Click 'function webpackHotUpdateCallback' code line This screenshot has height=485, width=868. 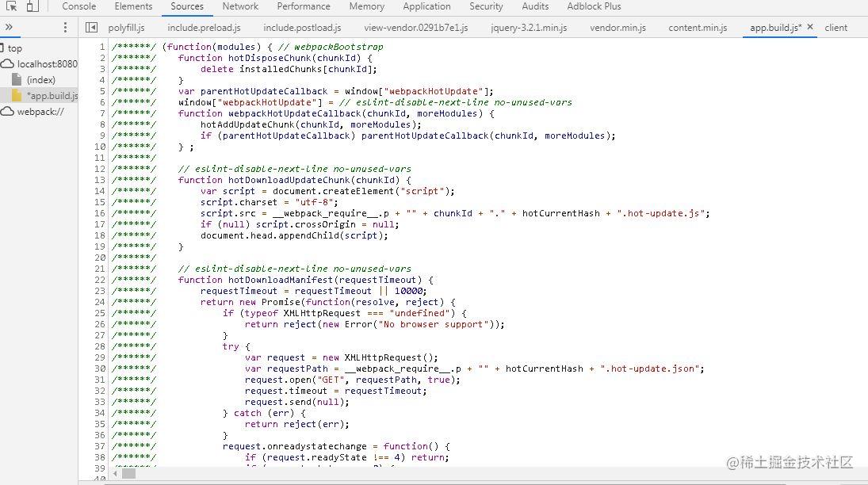tap(336, 113)
